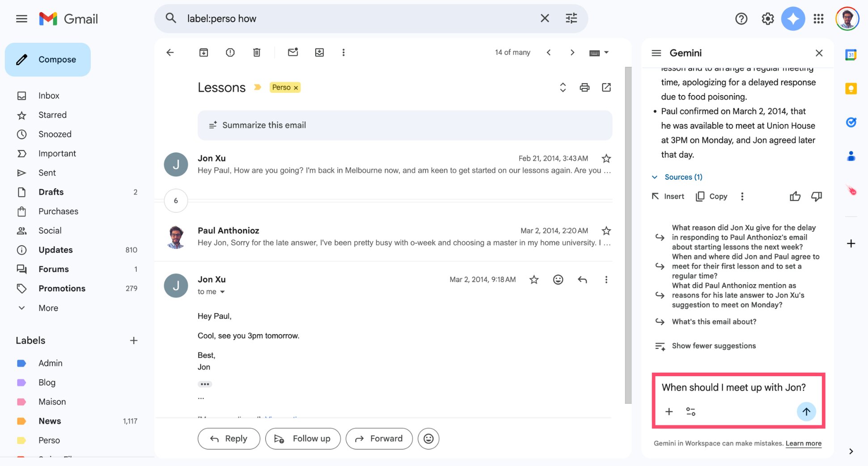The height and width of the screenshot is (466, 868).
Task: Open the Learn more link about Gemini mistakes
Action: click(804, 443)
